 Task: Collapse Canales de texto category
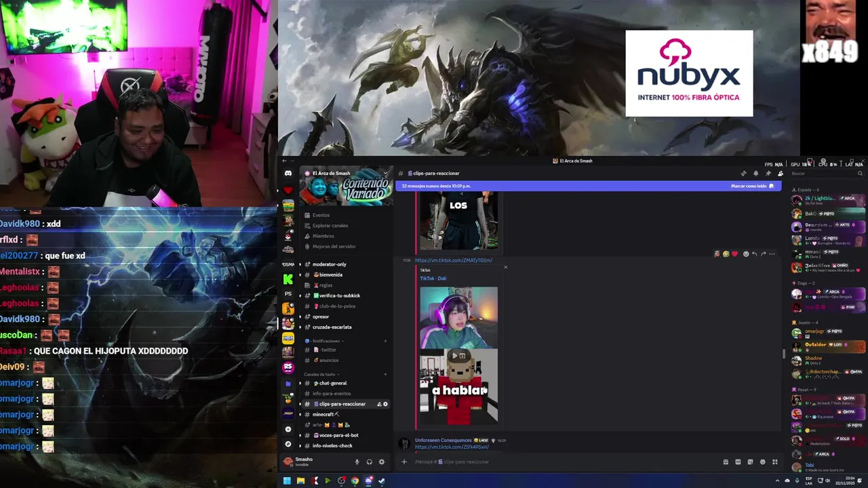[322, 374]
